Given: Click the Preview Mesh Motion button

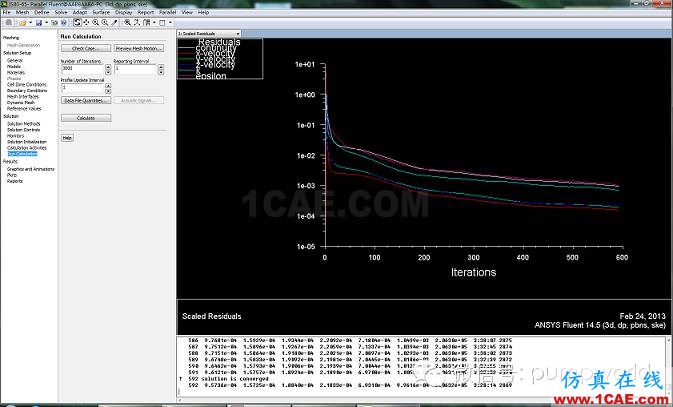Looking at the screenshot, I should click(x=139, y=48).
